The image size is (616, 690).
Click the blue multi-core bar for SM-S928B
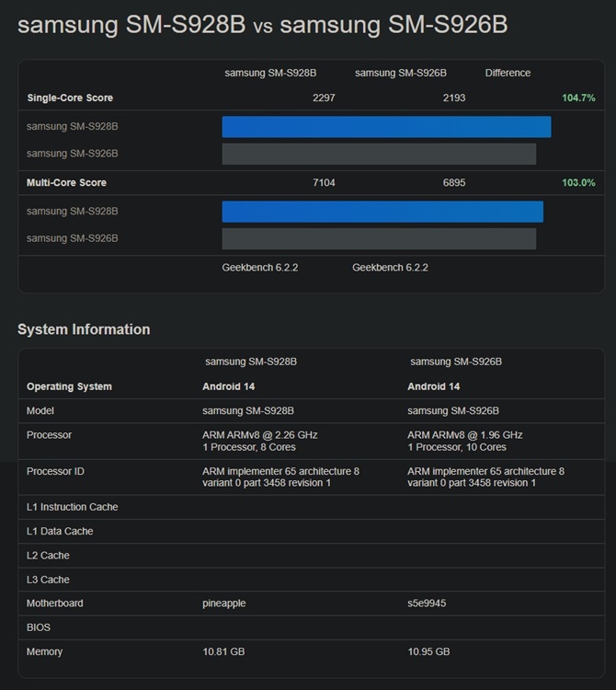point(382,212)
